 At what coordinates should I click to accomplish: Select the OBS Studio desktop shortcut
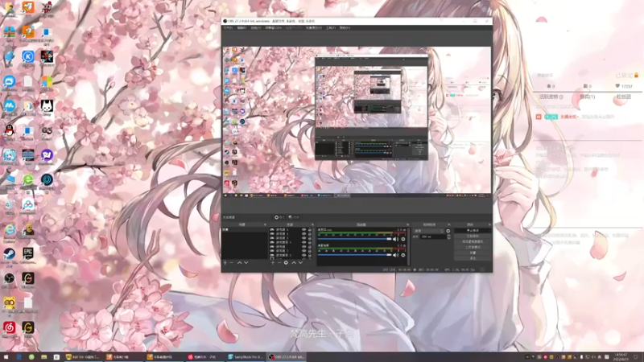click(9, 278)
